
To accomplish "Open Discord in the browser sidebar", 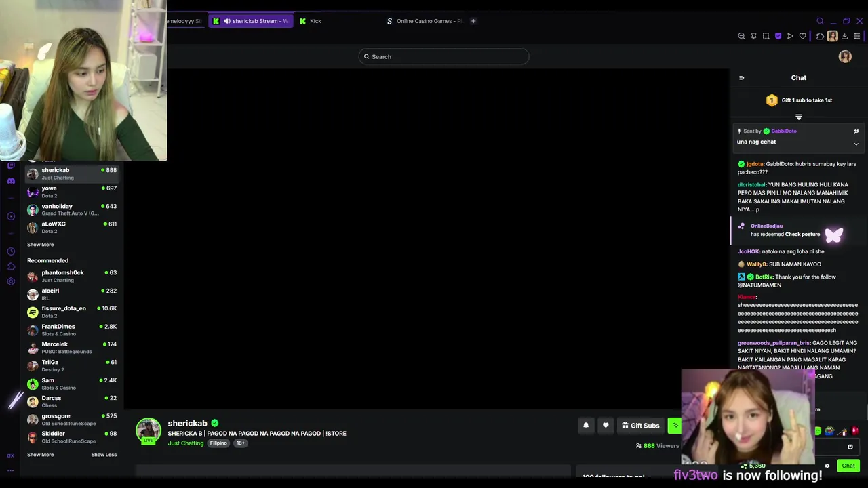I will click(11, 181).
